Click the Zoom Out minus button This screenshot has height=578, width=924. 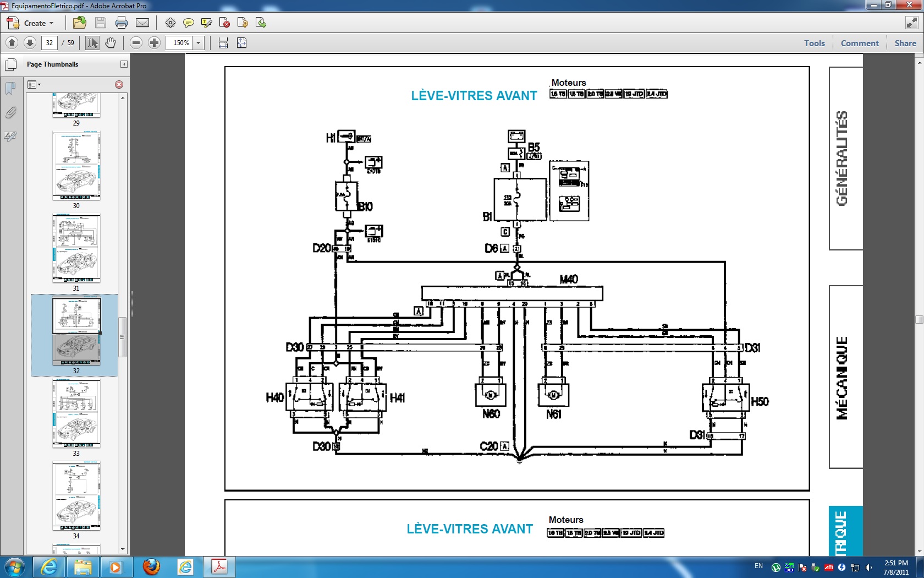pos(136,43)
